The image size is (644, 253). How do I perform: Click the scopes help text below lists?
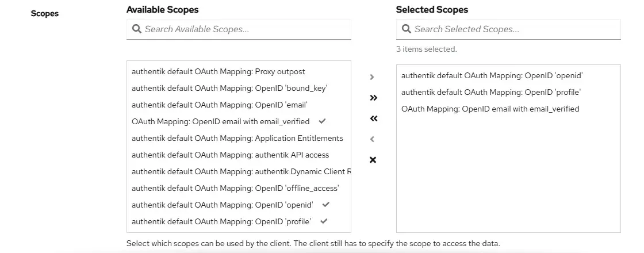click(313, 243)
